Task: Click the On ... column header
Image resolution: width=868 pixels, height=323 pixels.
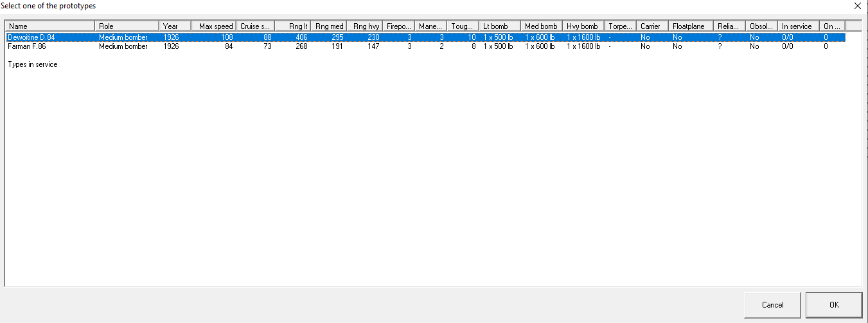Action: [833, 26]
